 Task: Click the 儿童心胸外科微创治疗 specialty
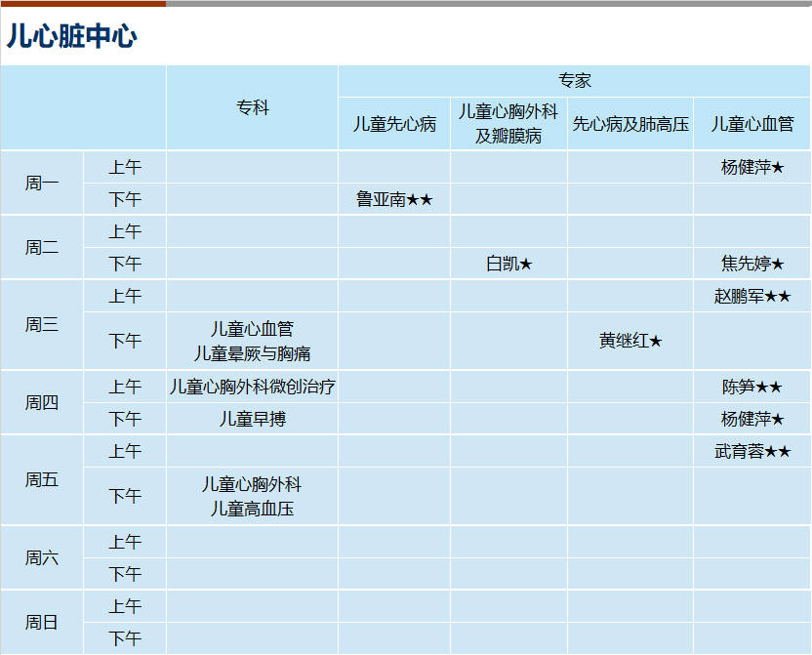[252, 387]
